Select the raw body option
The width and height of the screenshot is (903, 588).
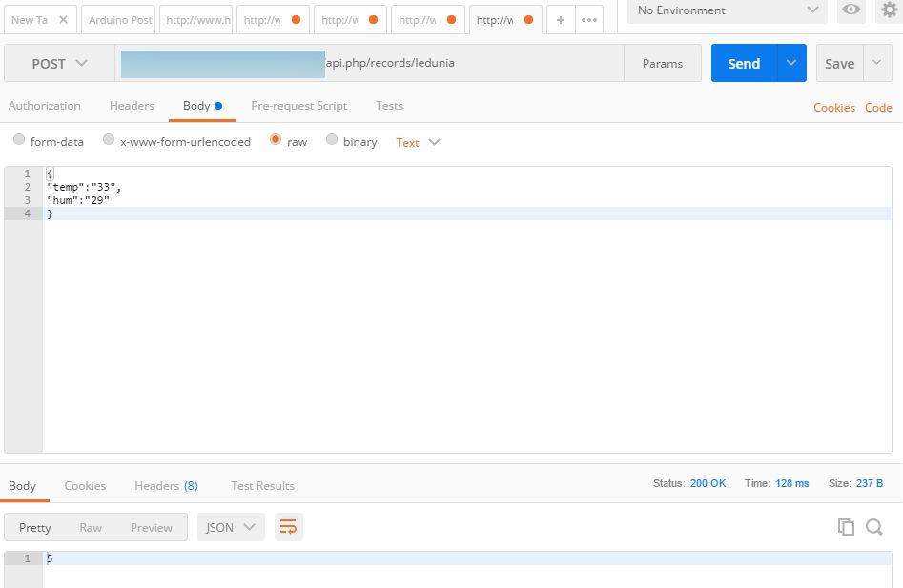pyautogui.click(x=276, y=139)
